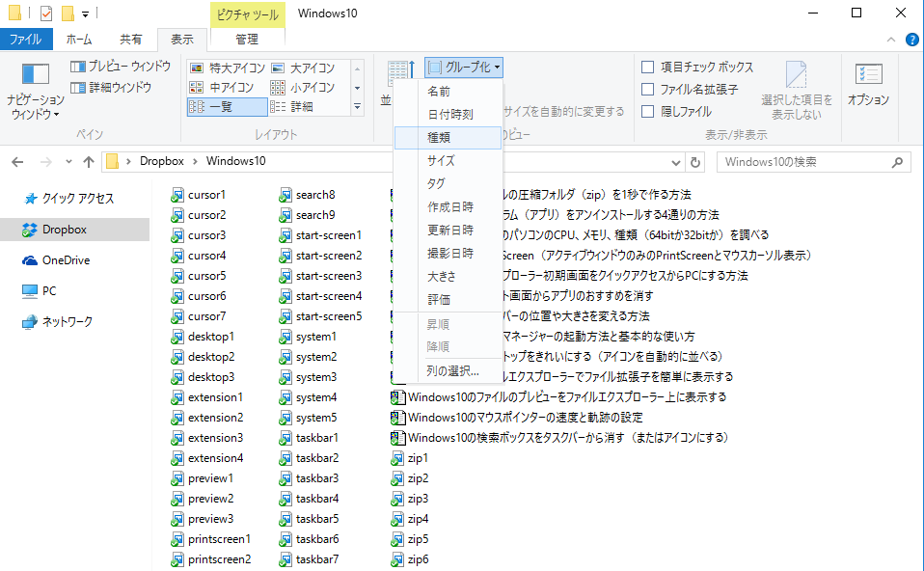Open the グループ化 dropdown button
Viewport: 924px width, 571px height.
[464, 68]
